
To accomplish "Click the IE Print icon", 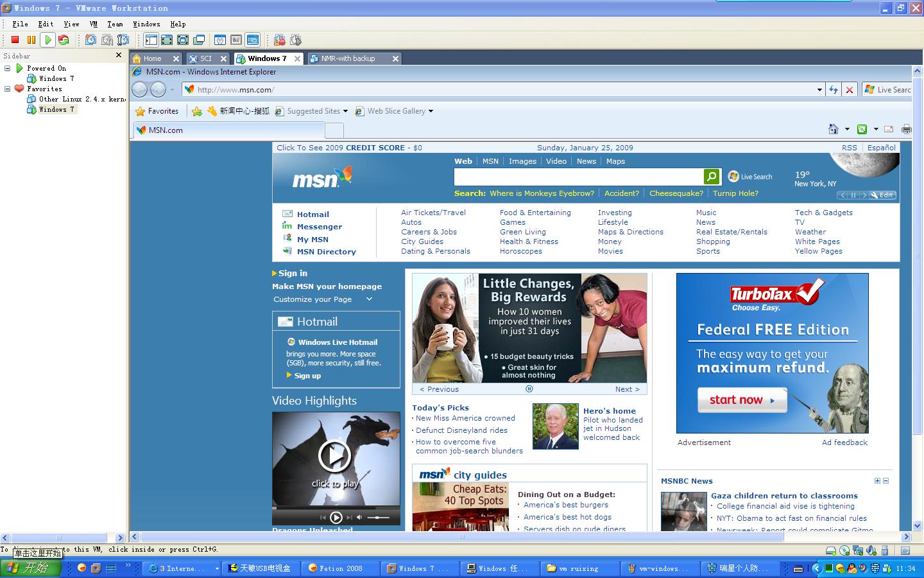I will (907, 129).
